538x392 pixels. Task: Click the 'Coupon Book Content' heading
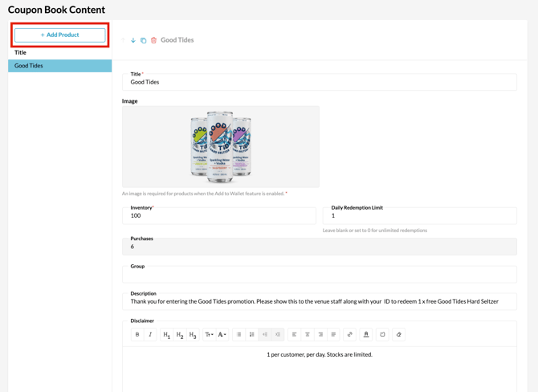(57, 10)
